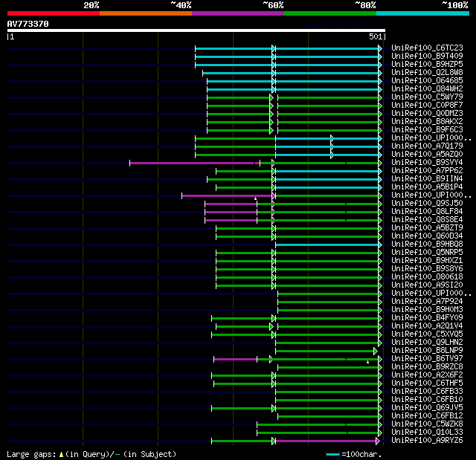Click the cyan ~100% legend color segment
This screenshot has height=460, width=476.
coord(423,13)
